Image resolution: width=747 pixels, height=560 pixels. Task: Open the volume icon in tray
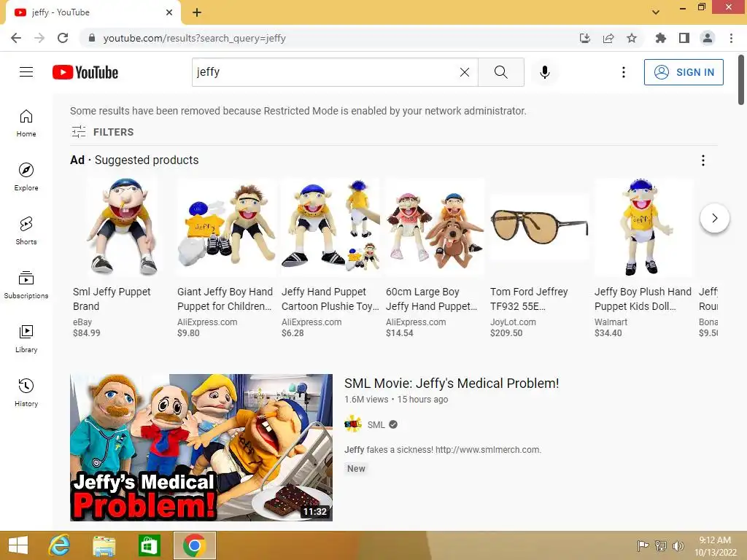[x=678, y=545]
